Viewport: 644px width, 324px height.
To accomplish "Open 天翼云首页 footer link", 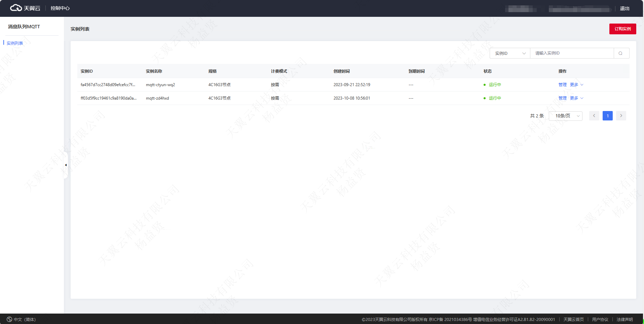I will coord(574,319).
